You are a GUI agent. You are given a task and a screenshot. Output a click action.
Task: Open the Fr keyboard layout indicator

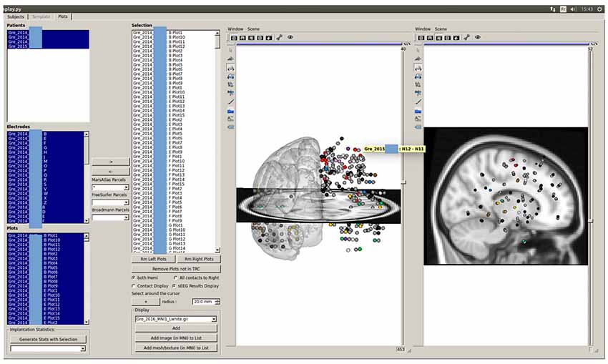563,9
